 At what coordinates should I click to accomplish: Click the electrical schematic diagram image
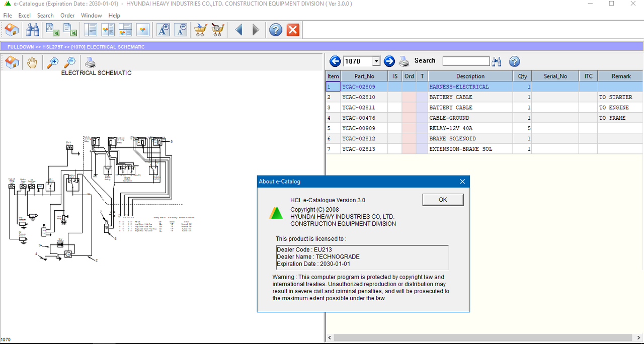click(x=101, y=198)
